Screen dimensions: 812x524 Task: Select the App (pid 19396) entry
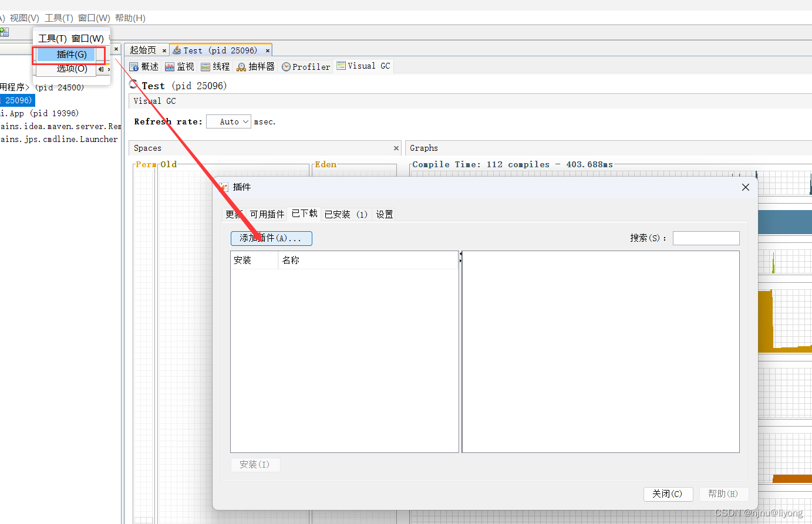pos(39,113)
